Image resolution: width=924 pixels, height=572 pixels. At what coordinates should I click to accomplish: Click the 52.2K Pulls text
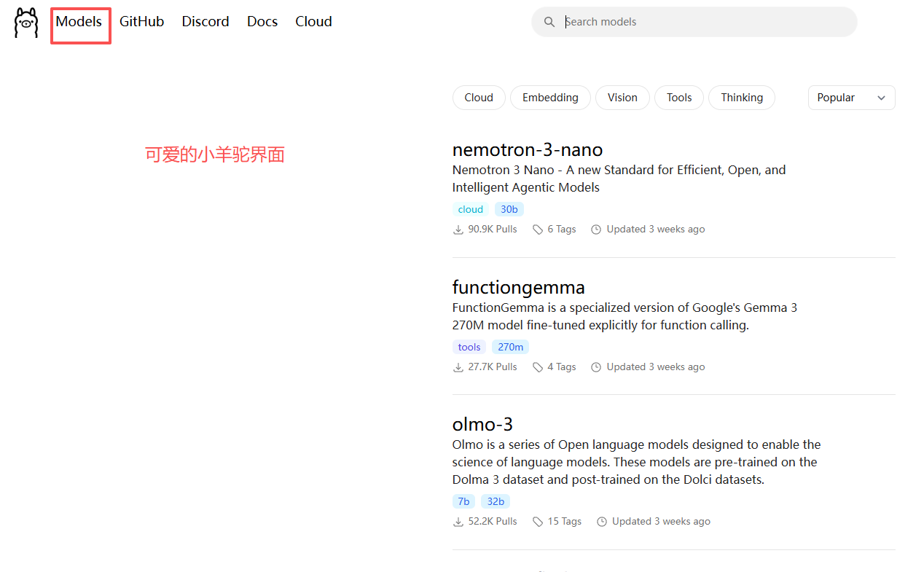coord(493,522)
